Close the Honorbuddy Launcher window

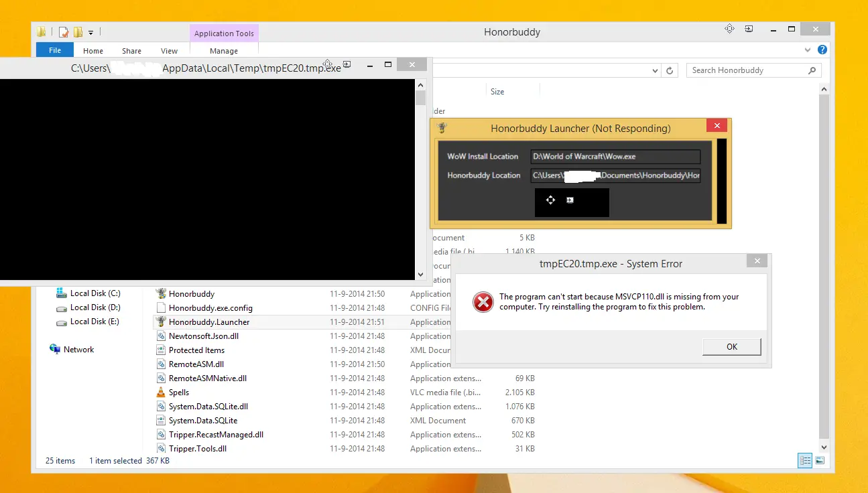(x=717, y=126)
